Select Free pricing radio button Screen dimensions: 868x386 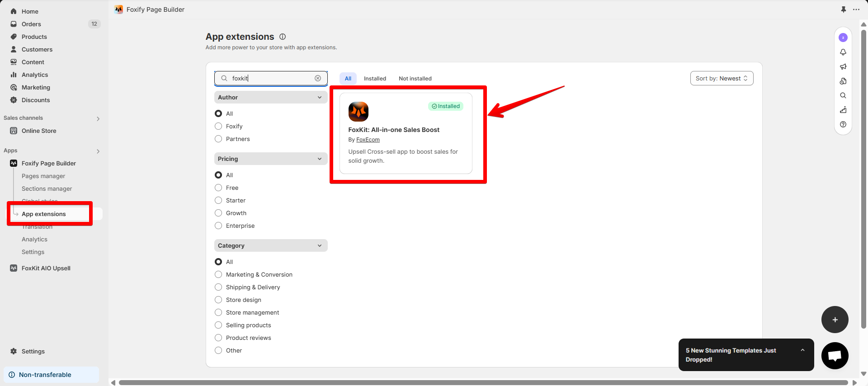tap(218, 188)
